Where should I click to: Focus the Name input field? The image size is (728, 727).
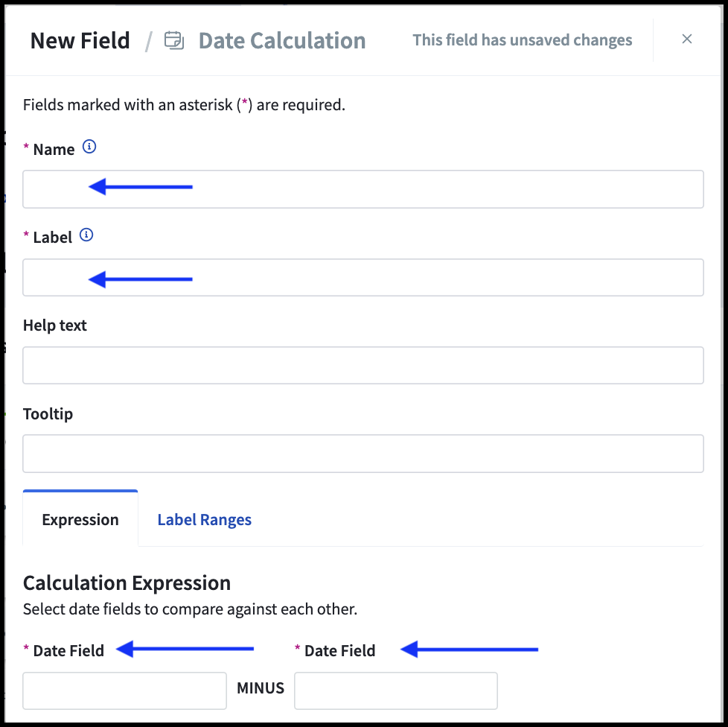point(363,189)
